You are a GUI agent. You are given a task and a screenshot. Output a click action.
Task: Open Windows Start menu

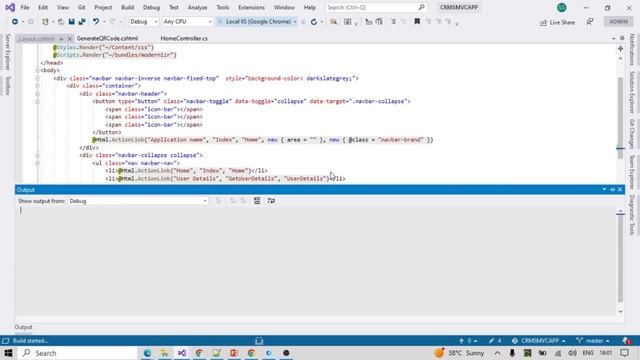pos(8,353)
